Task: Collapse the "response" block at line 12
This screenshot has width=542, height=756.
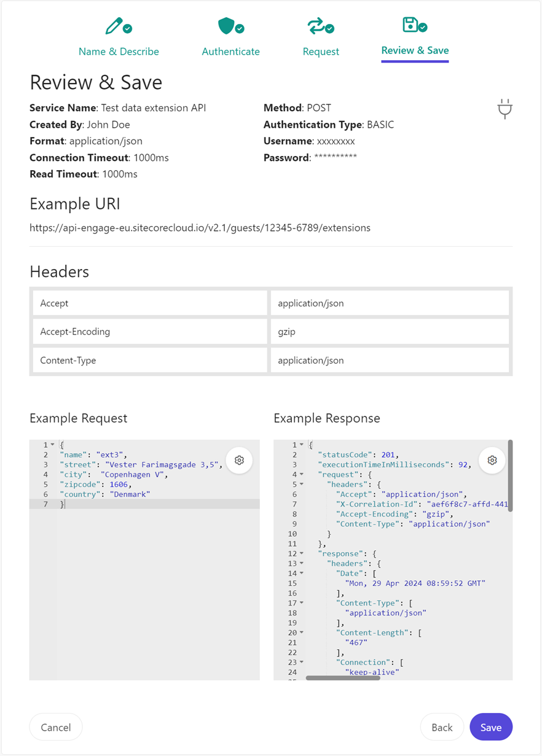Action: 302,554
